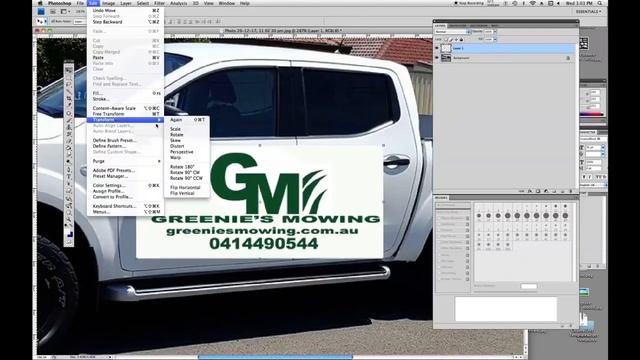Select the Crop tool
The image size is (640, 360).
(69, 99)
